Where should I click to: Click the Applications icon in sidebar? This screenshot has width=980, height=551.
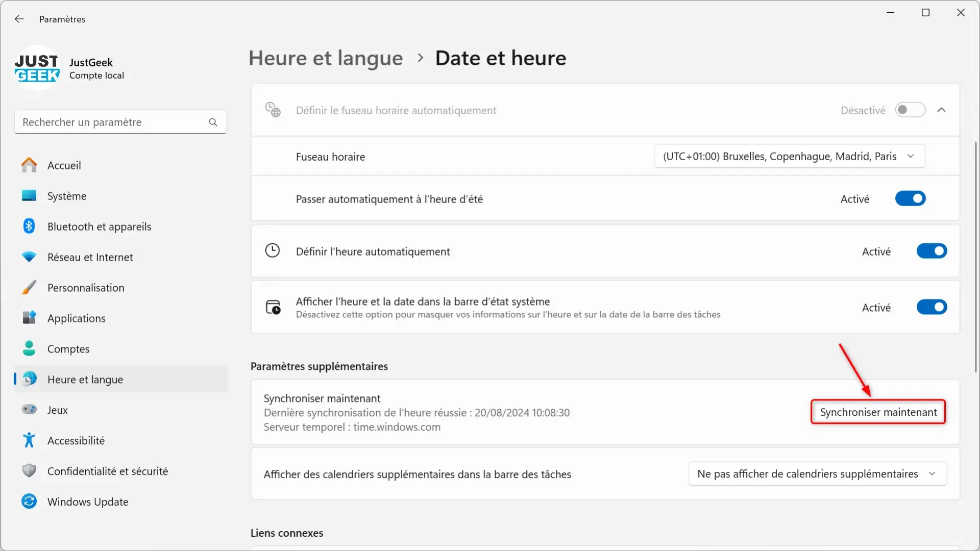29,318
